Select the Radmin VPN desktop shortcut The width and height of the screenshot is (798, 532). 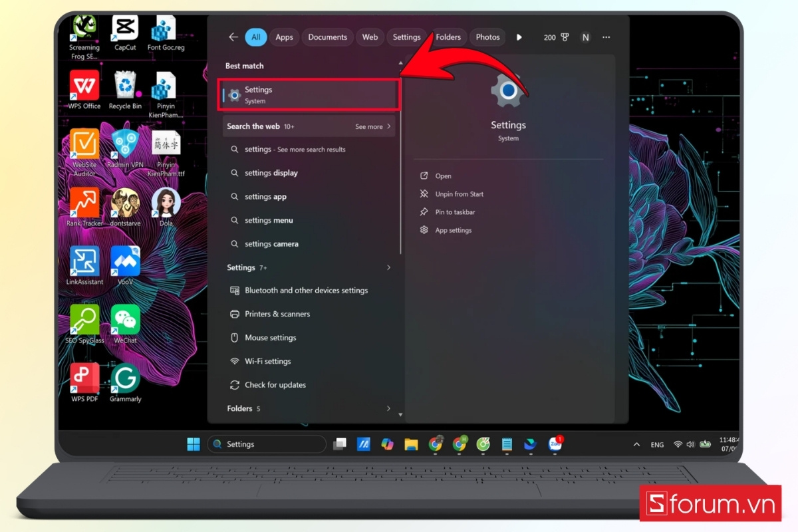point(125,149)
